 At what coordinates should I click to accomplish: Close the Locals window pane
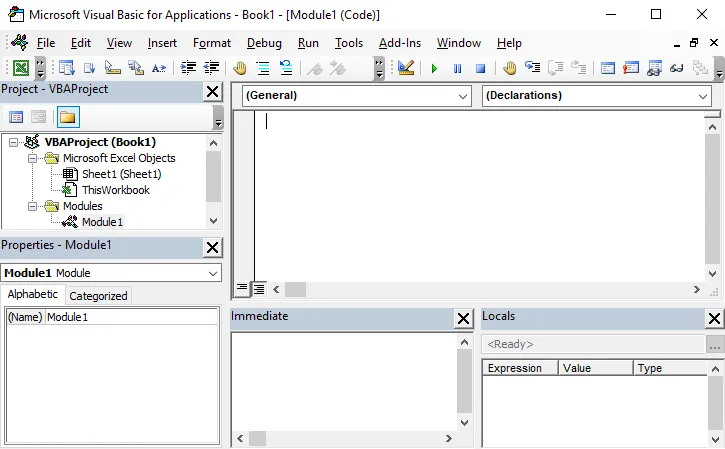pos(714,319)
